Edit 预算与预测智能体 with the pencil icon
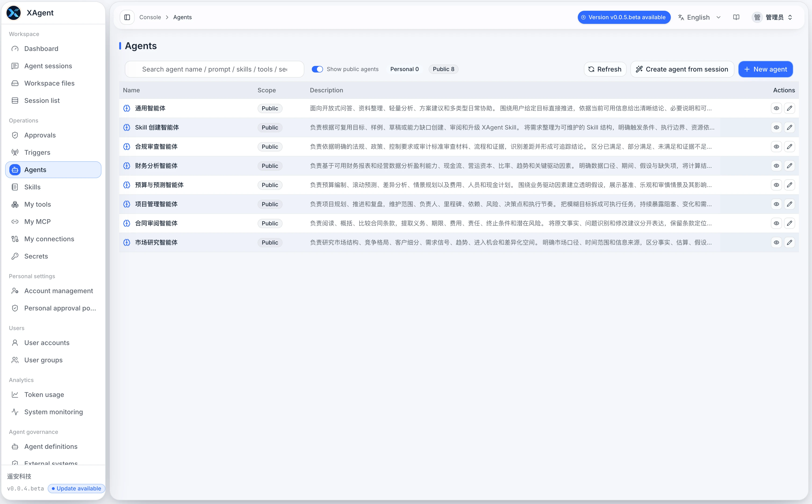 (x=789, y=185)
